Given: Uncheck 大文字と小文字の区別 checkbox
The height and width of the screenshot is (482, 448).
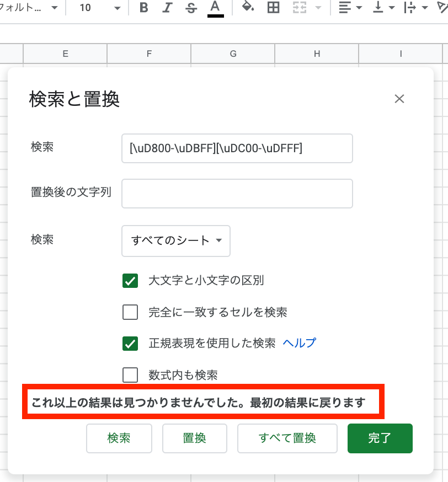Looking at the screenshot, I should click(x=130, y=281).
